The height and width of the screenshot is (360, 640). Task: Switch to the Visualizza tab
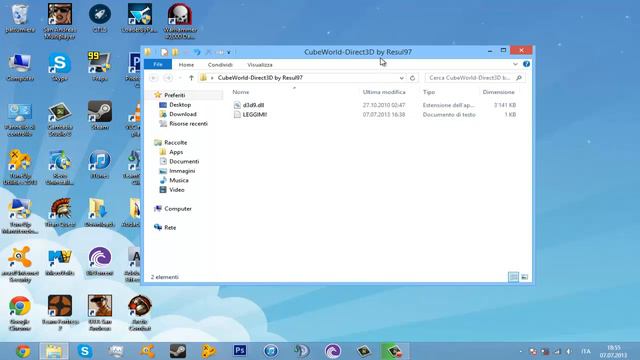pyautogui.click(x=260, y=64)
